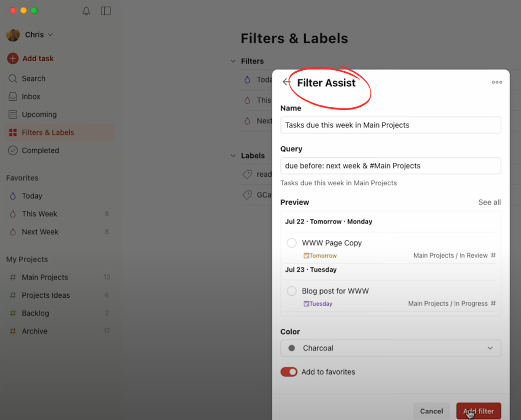Click the My Projects section header
The height and width of the screenshot is (420, 521).
(x=27, y=259)
